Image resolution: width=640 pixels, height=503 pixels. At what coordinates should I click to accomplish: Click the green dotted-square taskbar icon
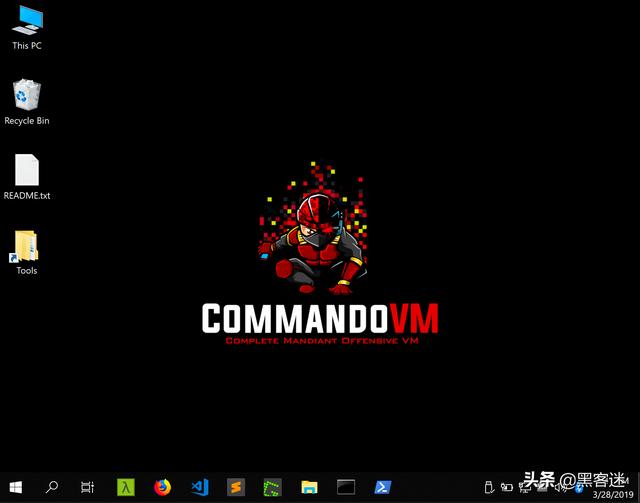point(272,487)
